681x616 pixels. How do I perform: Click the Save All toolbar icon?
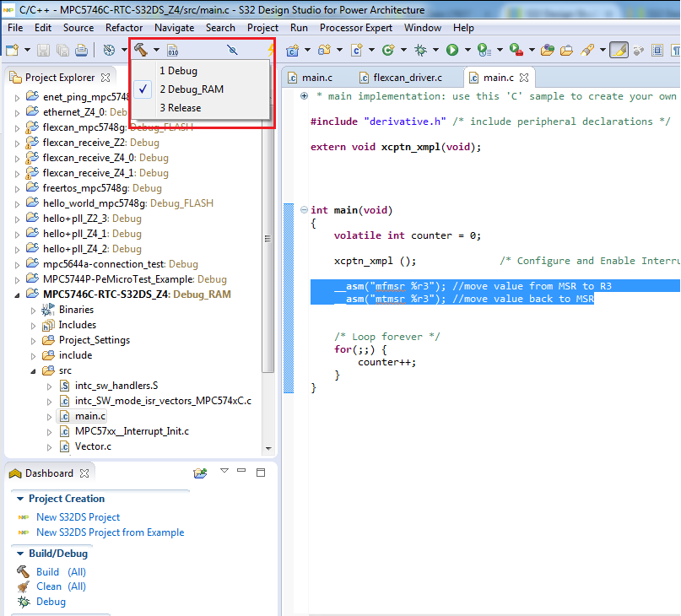62,50
